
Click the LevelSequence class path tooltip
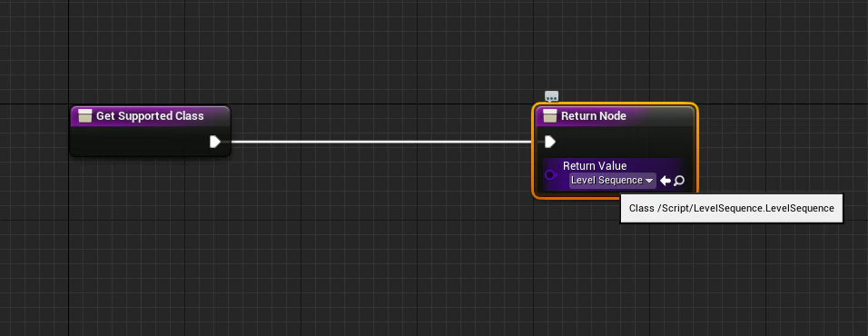click(732, 208)
